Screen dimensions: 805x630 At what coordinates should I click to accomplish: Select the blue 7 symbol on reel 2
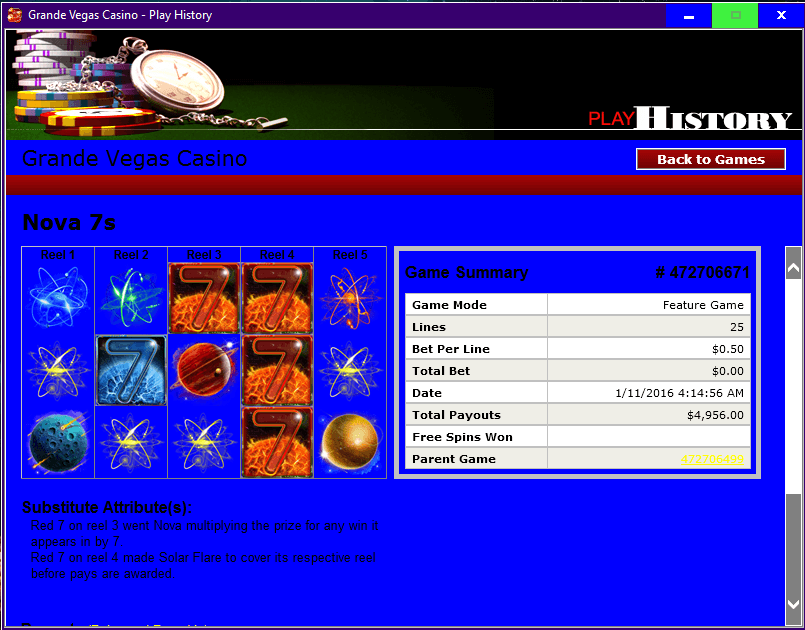point(131,370)
